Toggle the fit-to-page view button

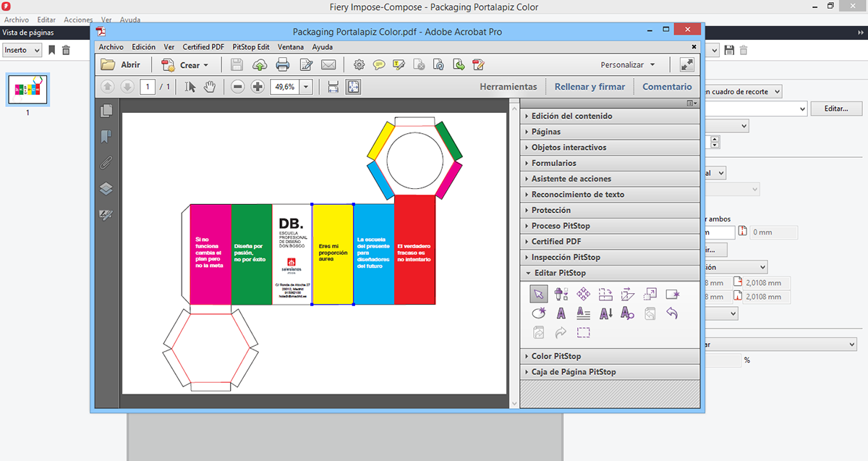click(x=353, y=87)
